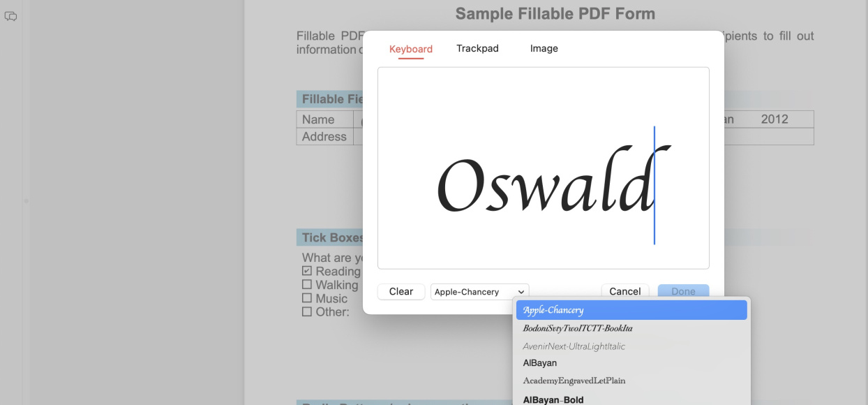Pick the AlBayan font option
Viewport: 868px width, 405px height.
click(x=630, y=363)
